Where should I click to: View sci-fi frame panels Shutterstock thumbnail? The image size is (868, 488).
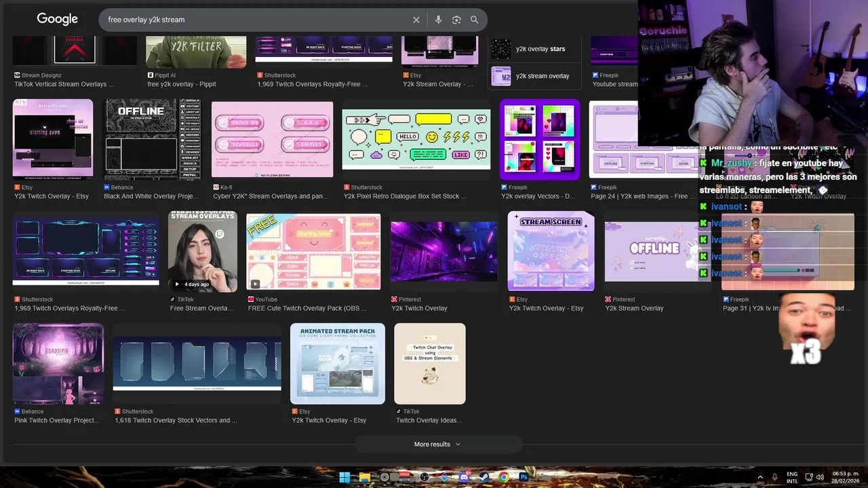point(197,364)
